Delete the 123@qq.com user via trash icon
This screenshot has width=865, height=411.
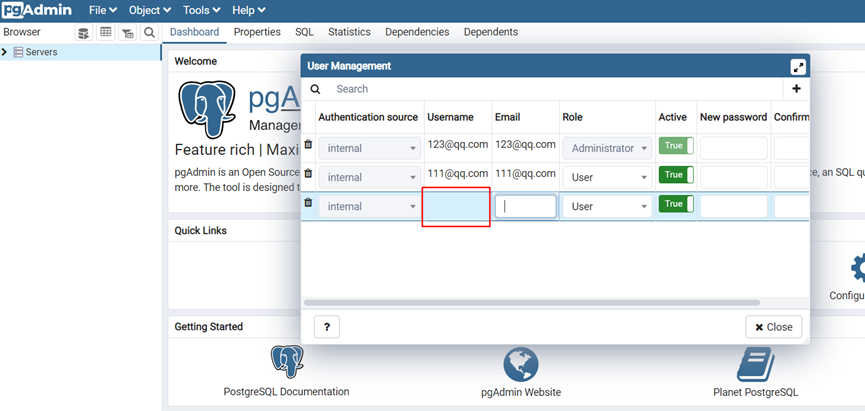coord(308,145)
